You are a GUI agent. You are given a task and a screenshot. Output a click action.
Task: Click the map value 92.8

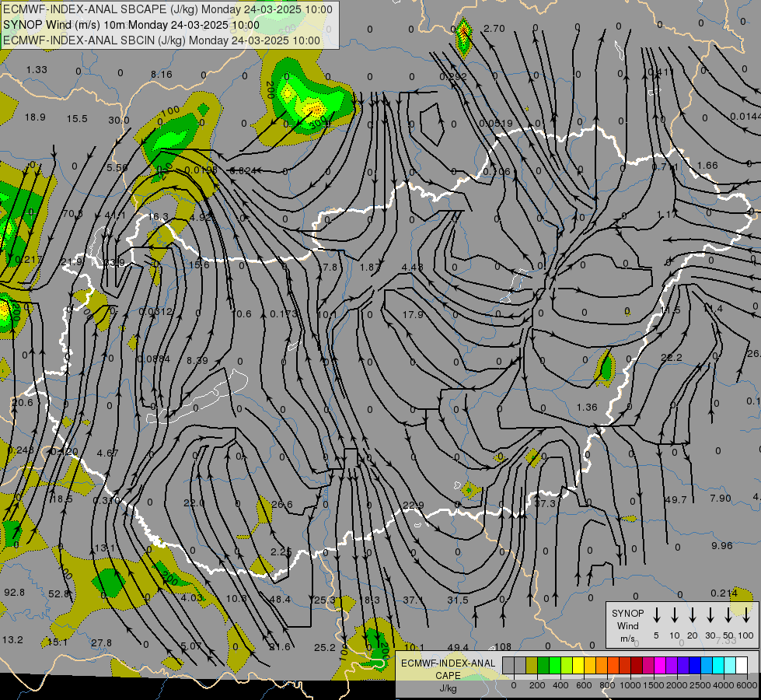click(x=14, y=592)
